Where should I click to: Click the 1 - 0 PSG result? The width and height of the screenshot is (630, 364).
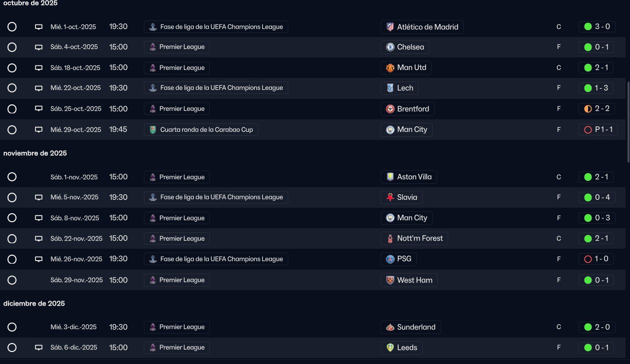597,259
